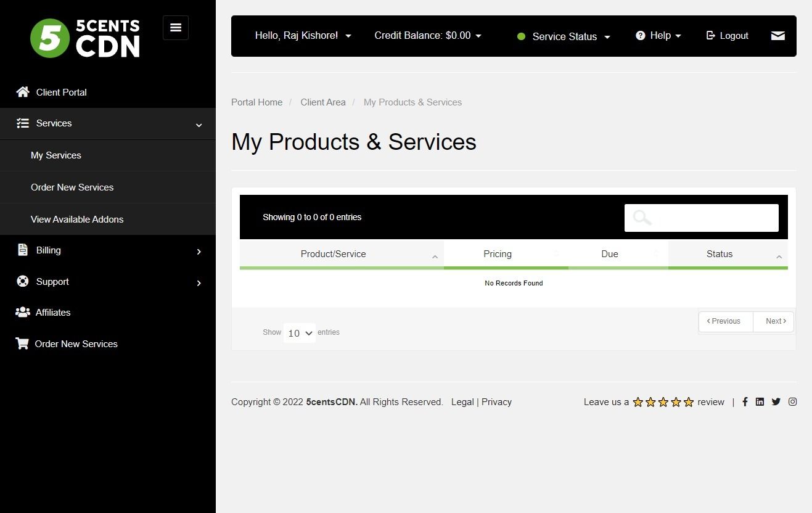Screen dimensions: 812x513
Task: Go to Portal Home breadcrumb
Action: (256, 102)
